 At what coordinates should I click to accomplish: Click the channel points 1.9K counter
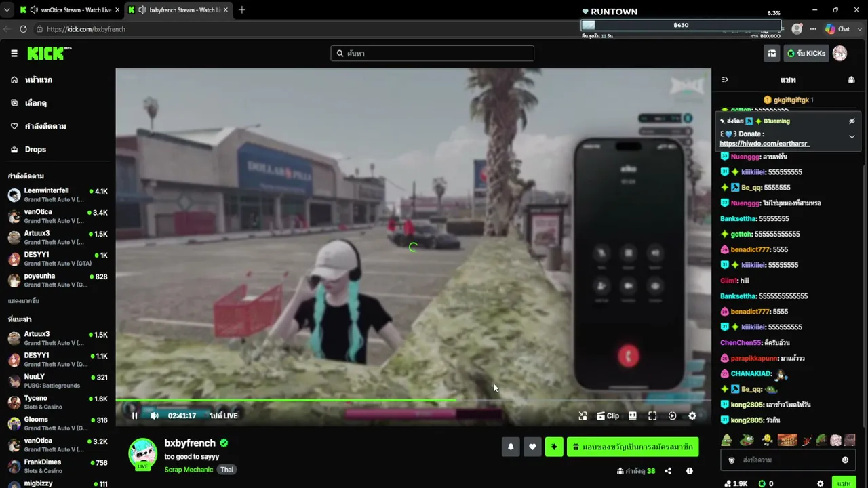click(736, 483)
